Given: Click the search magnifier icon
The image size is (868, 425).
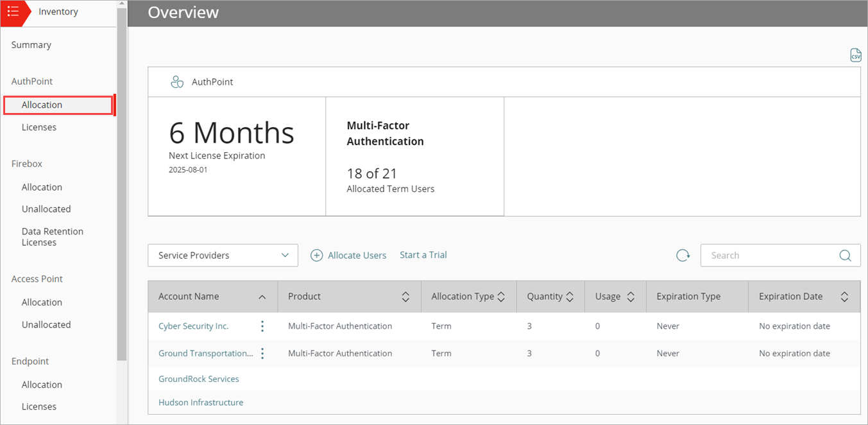Looking at the screenshot, I should click(x=845, y=255).
